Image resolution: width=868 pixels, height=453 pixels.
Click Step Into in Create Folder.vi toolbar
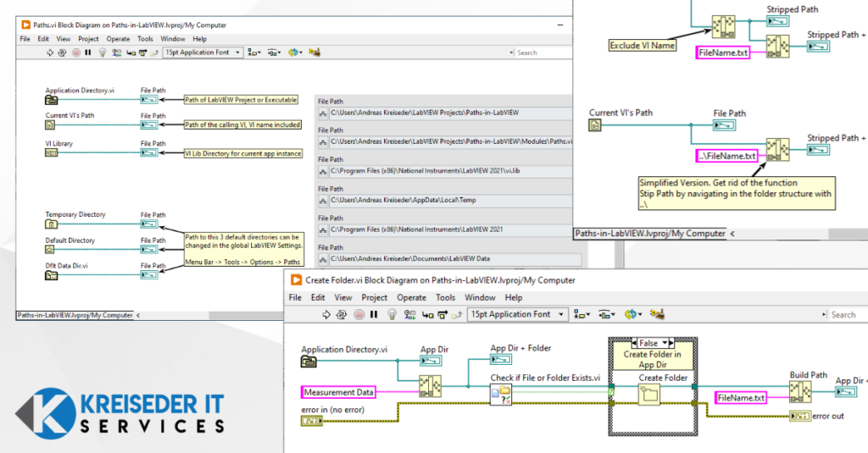coord(428,315)
